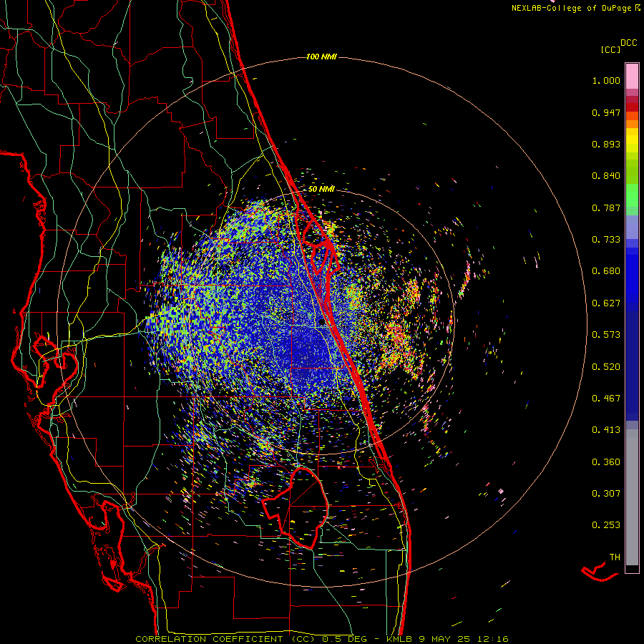This screenshot has height=644, width=644.
Task: Click the KMLB station identifier in caption
Action: 399,639
